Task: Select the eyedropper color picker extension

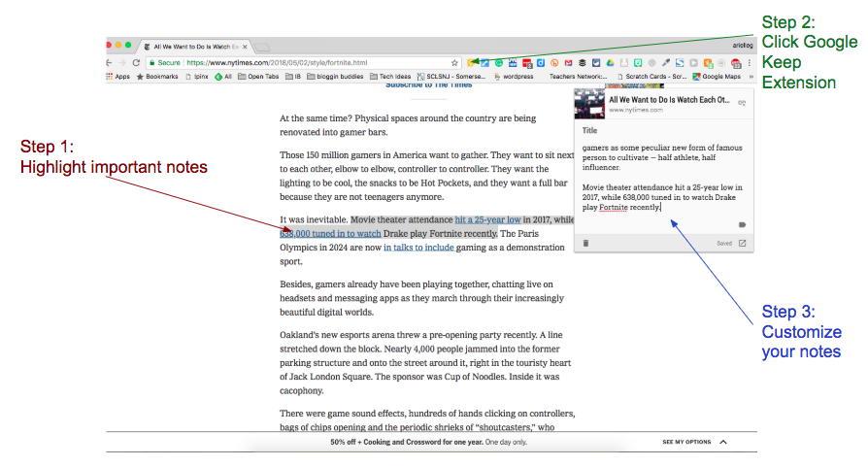Action: pos(666,63)
